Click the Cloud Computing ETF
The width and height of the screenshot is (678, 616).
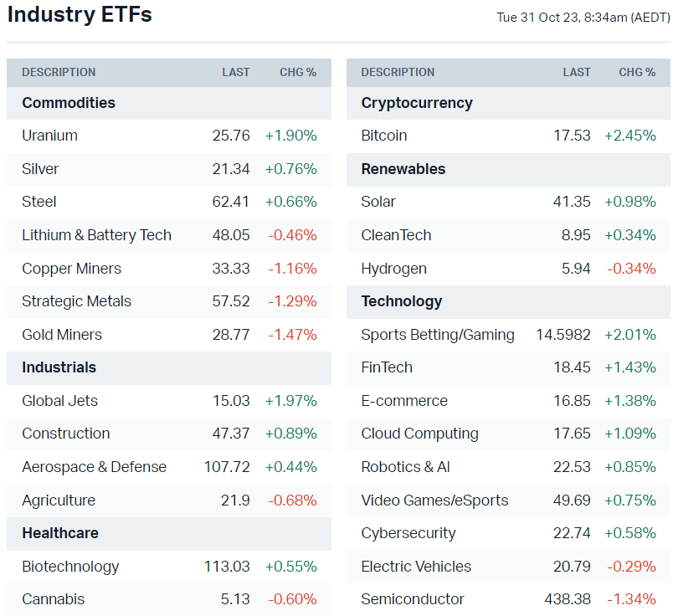419,434
